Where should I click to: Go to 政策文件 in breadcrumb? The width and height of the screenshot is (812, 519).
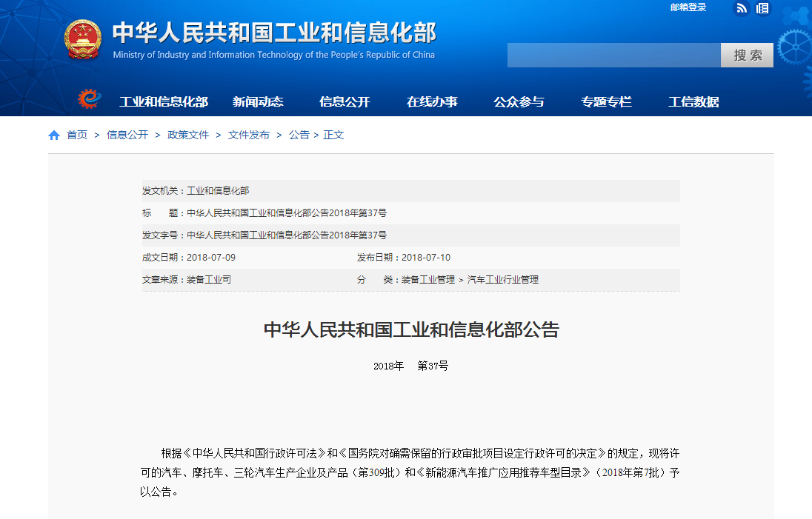coord(188,135)
